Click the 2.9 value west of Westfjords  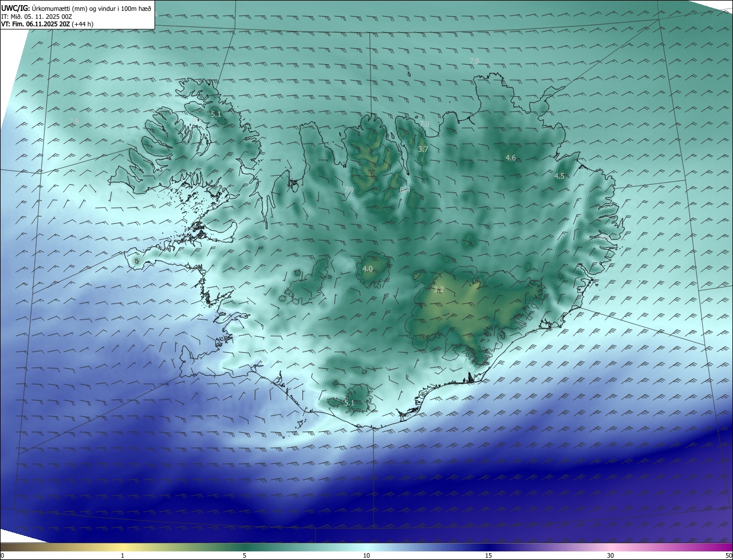click(74, 121)
